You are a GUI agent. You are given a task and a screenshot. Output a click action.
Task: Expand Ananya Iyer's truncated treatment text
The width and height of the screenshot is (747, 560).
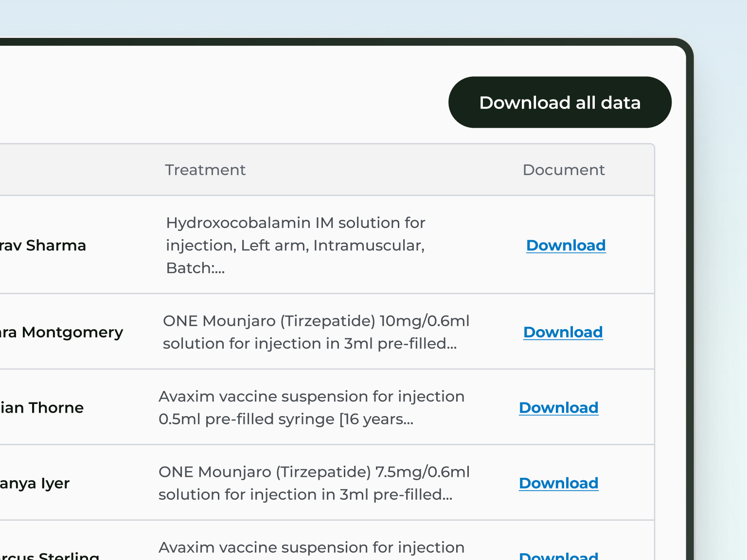314,483
